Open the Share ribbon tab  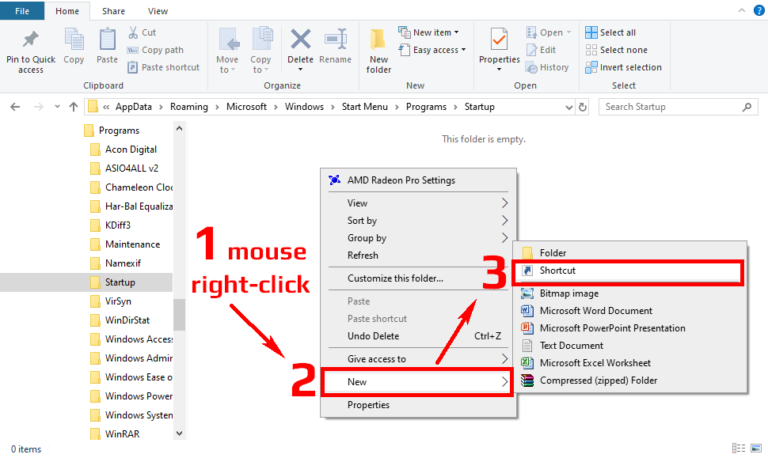pyautogui.click(x=115, y=11)
